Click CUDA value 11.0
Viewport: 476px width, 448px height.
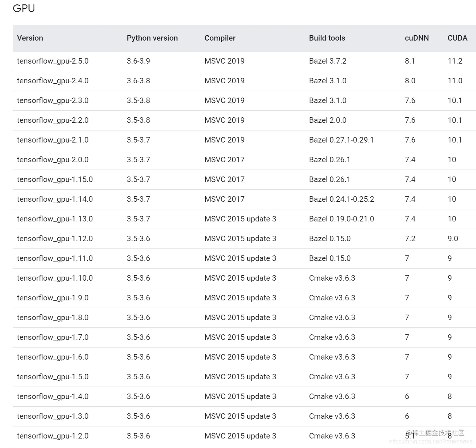(455, 81)
